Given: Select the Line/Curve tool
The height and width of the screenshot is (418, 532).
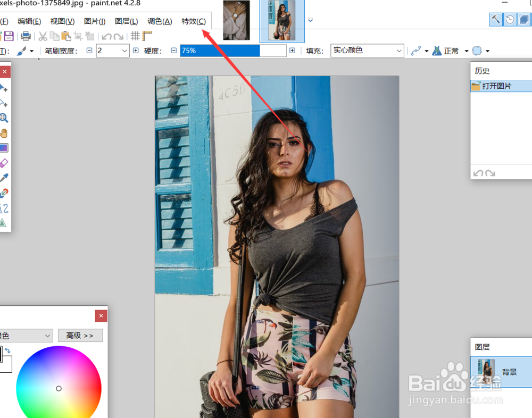Looking at the screenshot, I should [4, 208].
